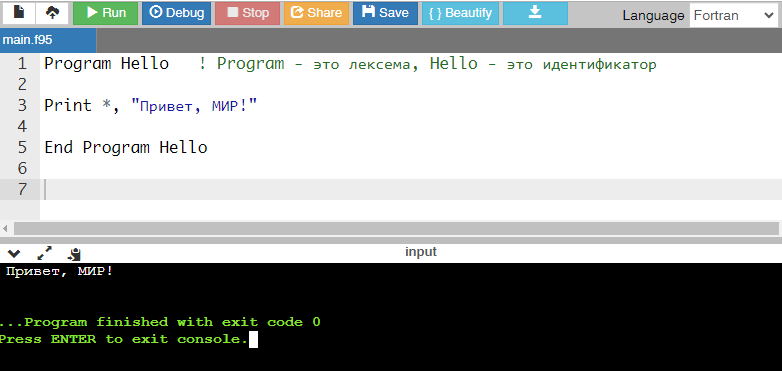Click line number 1 in the gutter
This screenshot has width=782, height=371.
click(x=22, y=64)
